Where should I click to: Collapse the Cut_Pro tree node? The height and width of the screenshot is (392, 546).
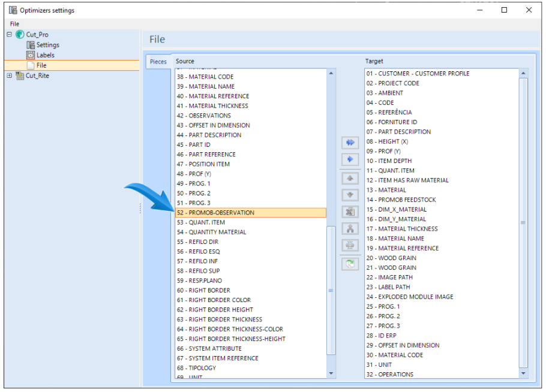click(10, 34)
